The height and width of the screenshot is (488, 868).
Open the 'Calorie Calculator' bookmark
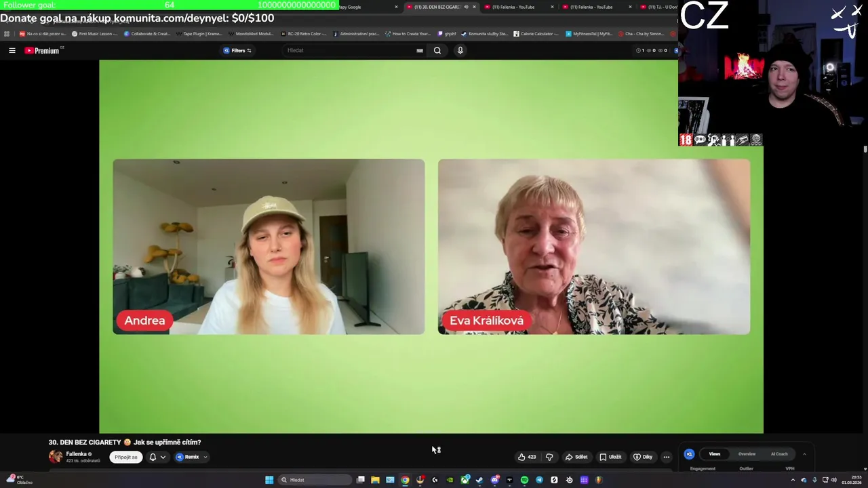click(536, 33)
